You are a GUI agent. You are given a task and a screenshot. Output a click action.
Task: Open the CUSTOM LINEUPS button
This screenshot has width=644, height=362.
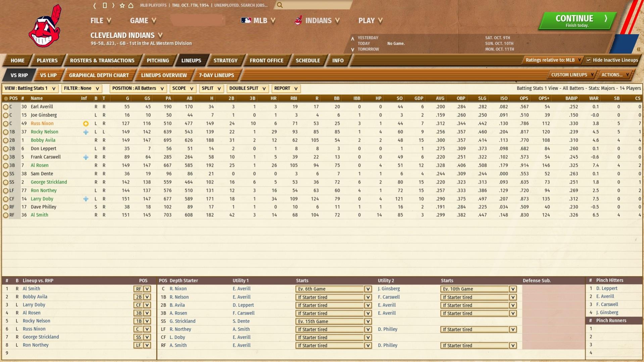pyautogui.click(x=573, y=75)
